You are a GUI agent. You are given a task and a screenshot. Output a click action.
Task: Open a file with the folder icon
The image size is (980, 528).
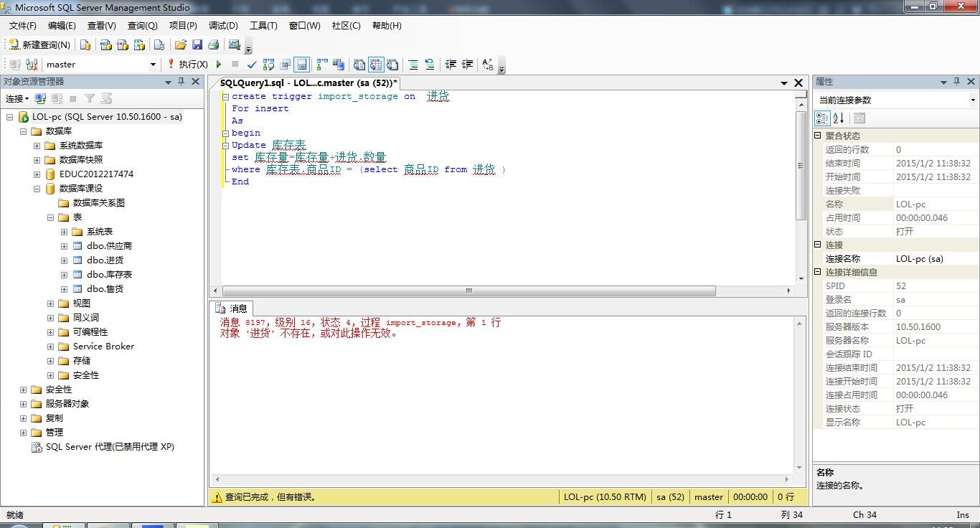point(181,44)
